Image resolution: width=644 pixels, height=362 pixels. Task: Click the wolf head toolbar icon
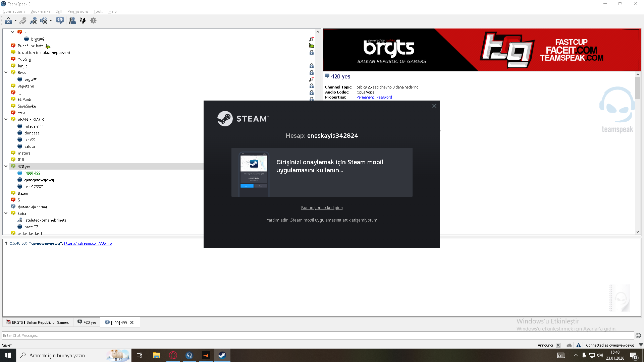pos(83,21)
